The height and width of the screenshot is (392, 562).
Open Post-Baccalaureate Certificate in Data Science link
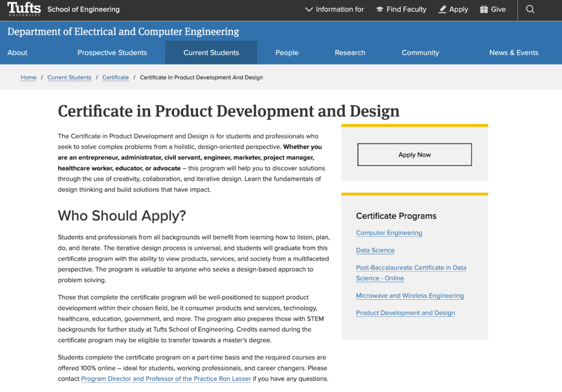[411, 273]
